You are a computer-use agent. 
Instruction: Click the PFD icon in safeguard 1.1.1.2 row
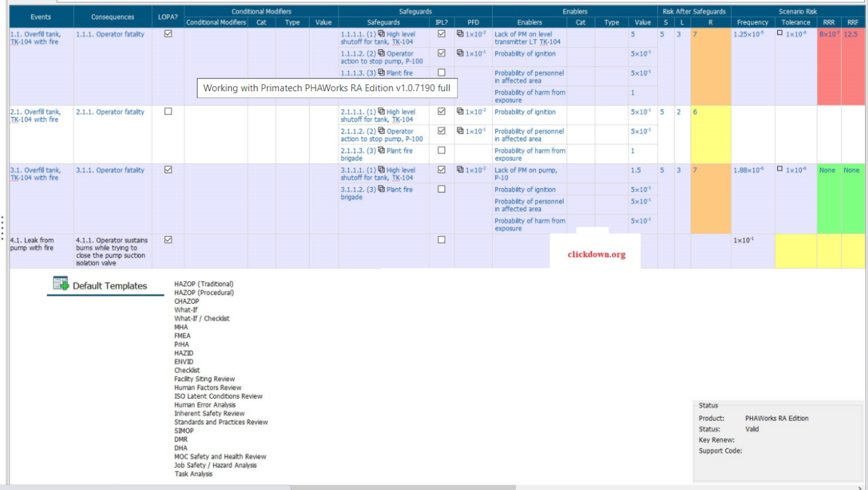(x=460, y=53)
